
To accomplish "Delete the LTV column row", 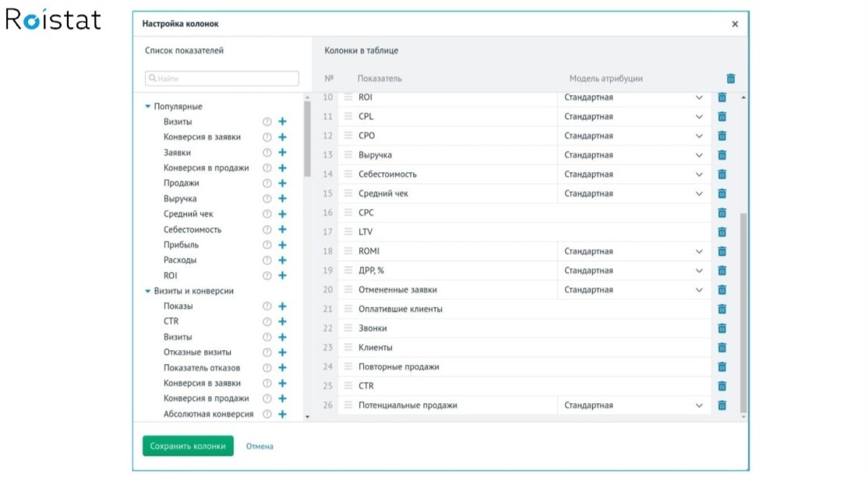I will click(722, 232).
